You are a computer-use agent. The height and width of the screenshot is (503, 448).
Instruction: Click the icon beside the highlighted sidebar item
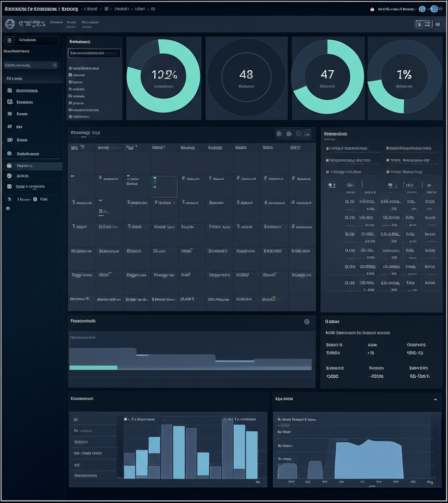point(9,166)
